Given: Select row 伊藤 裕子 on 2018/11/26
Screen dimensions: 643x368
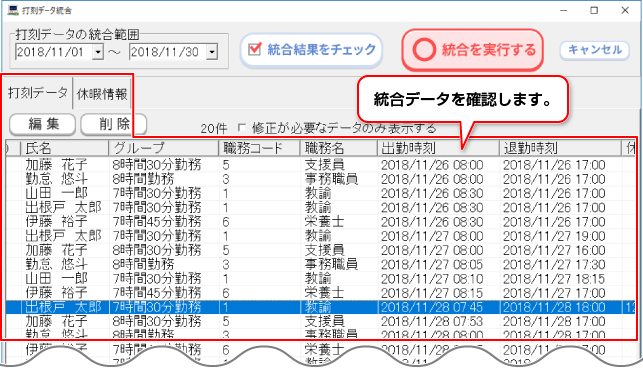Looking at the screenshot, I should click(320, 222).
